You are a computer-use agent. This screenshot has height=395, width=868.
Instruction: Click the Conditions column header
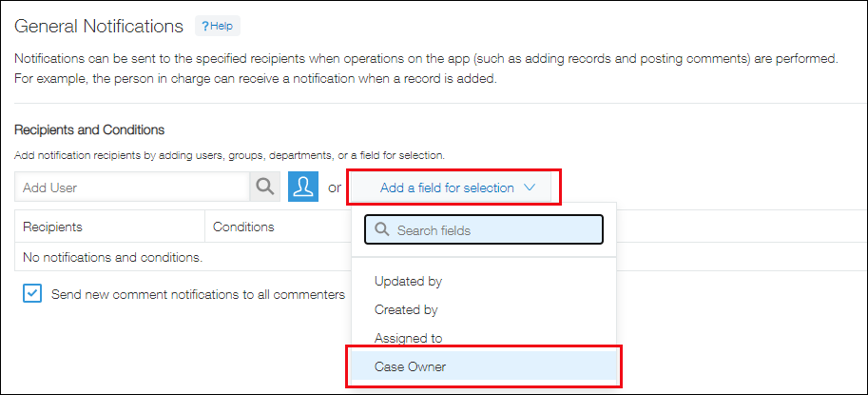pos(243,227)
